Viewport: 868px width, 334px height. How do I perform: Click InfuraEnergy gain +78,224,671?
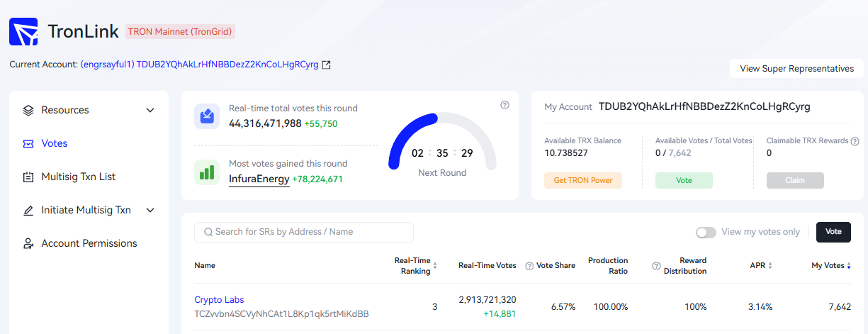pyautogui.click(x=317, y=179)
